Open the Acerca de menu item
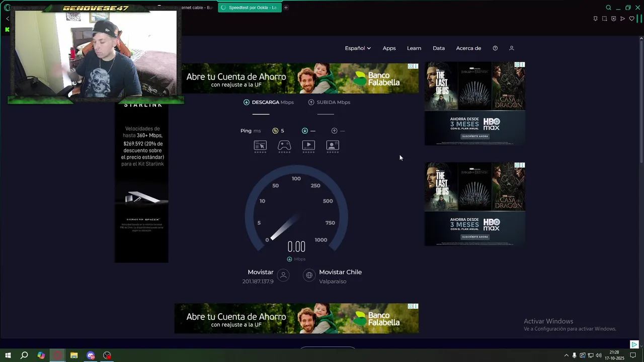Image resolution: width=644 pixels, height=362 pixels. pyautogui.click(x=468, y=48)
